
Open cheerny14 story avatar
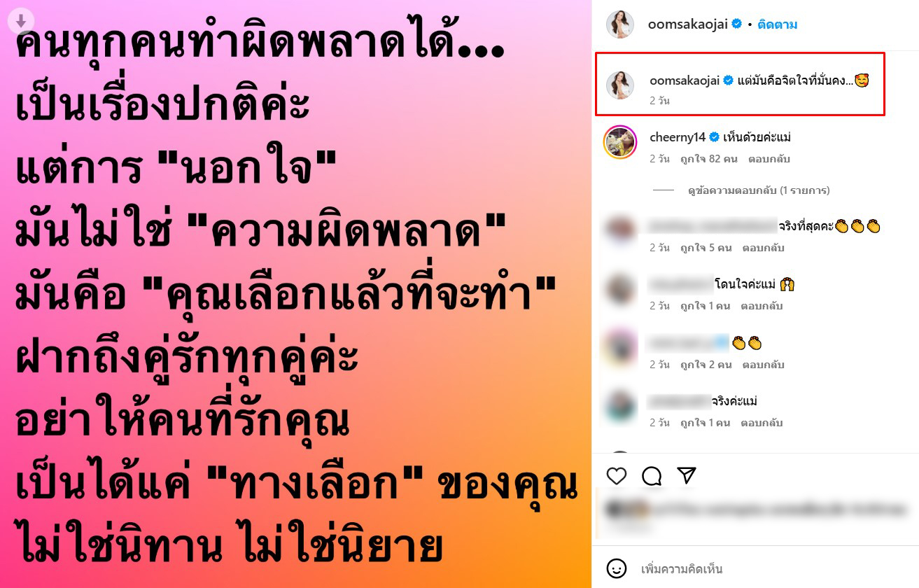(620, 142)
